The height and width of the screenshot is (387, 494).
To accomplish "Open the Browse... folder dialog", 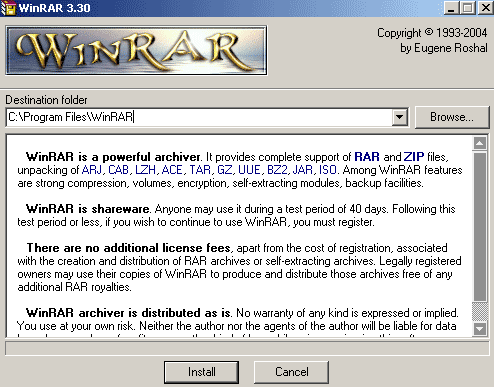I will point(452,117).
